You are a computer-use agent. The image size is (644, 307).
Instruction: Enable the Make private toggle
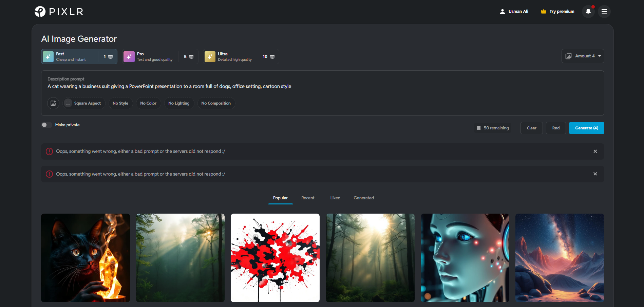point(46,125)
